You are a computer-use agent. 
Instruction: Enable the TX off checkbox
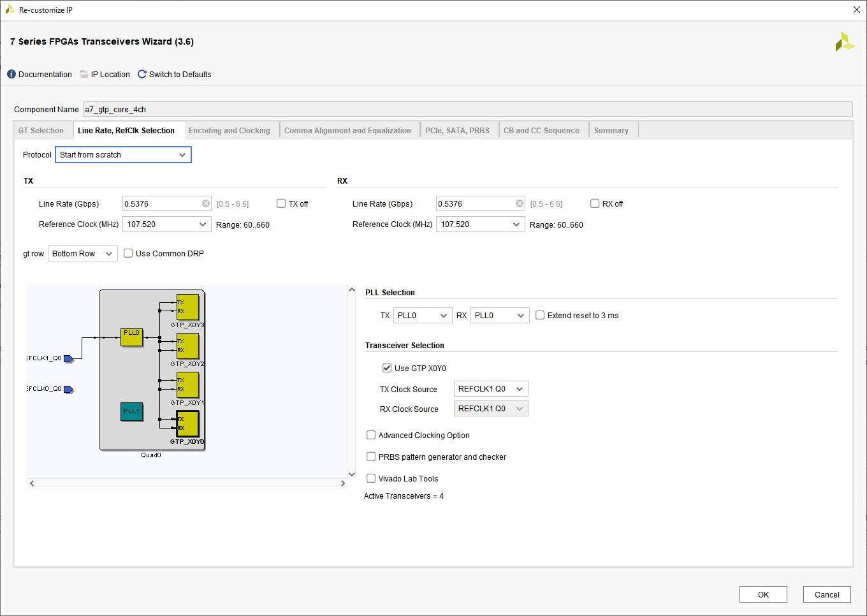click(281, 203)
